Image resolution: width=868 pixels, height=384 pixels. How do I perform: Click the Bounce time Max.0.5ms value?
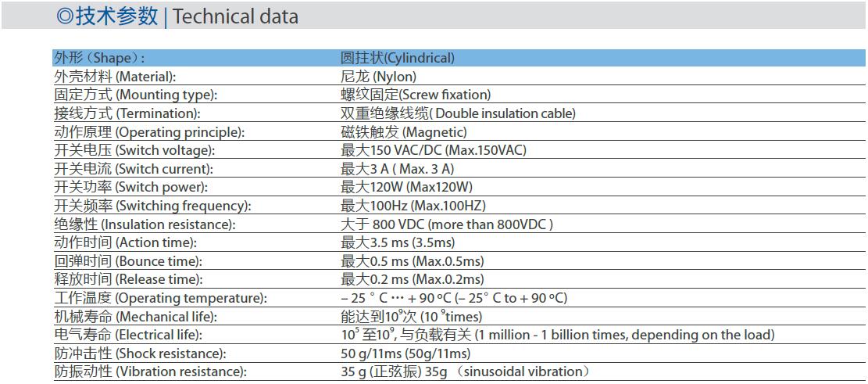(413, 261)
